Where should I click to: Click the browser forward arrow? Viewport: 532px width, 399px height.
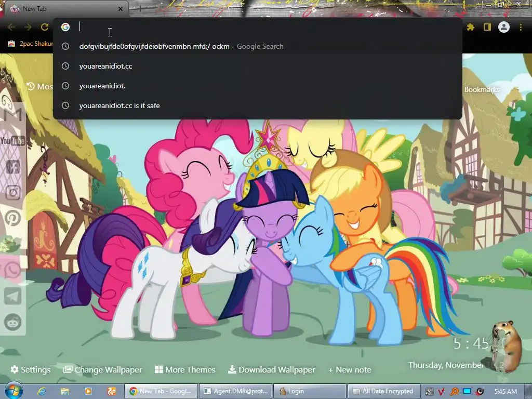point(28,27)
